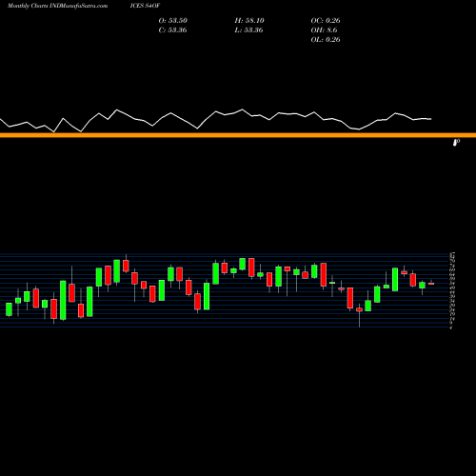Click the 'OH: 8.6' reading

coord(324,30)
